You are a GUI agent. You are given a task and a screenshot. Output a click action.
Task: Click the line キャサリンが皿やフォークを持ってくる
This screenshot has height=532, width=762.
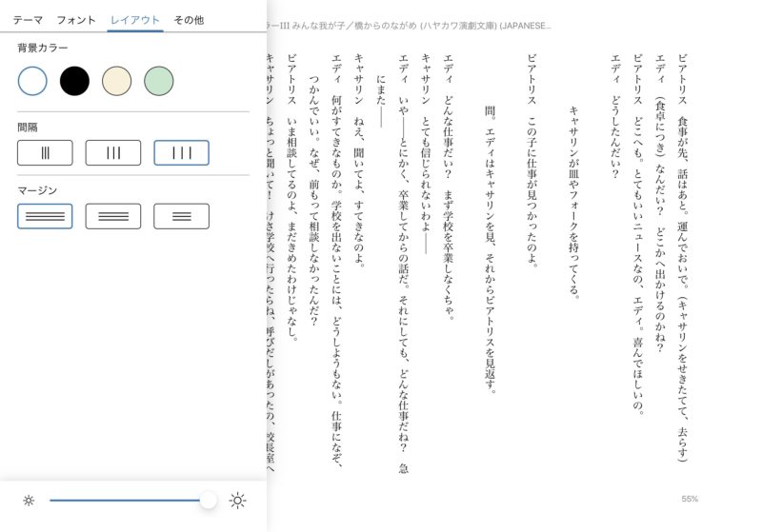pyautogui.click(x=573, y=203)
